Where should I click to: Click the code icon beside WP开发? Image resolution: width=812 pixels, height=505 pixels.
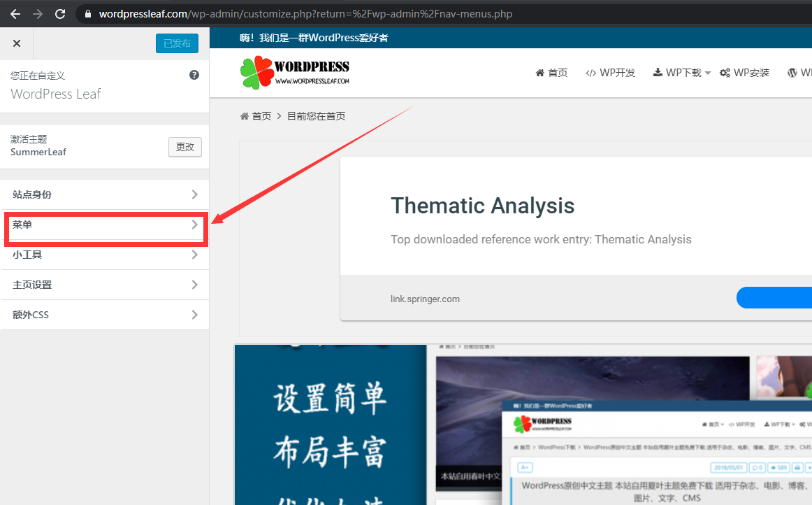coord(591,73)
